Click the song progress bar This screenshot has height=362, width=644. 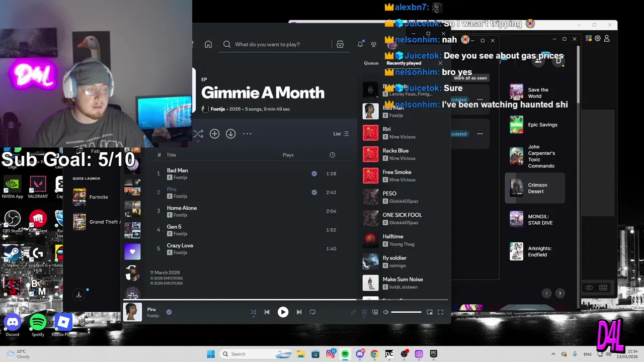tap(285, 300)
